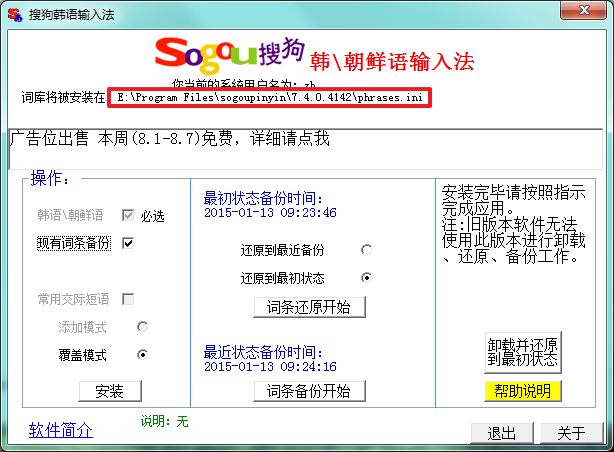
Task: Click the 词库将被安装在 label
Action: point(63,97)
